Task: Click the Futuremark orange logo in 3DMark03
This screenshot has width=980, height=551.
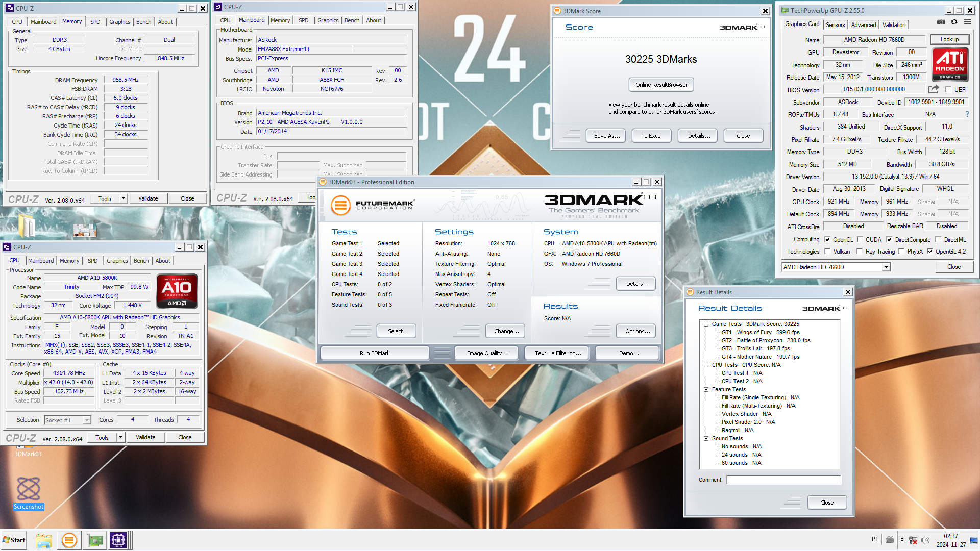Action: [340, 206]
